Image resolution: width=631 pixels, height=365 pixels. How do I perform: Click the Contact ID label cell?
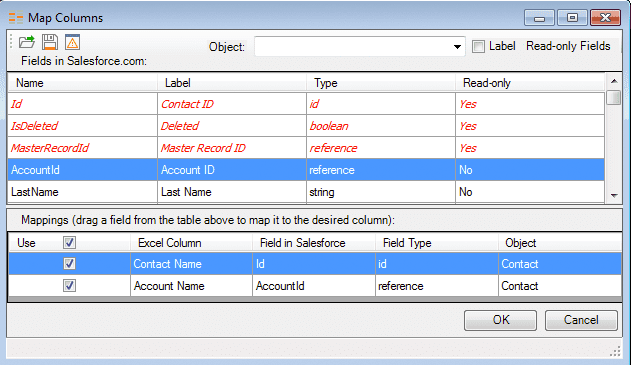(x=232, y=104)
